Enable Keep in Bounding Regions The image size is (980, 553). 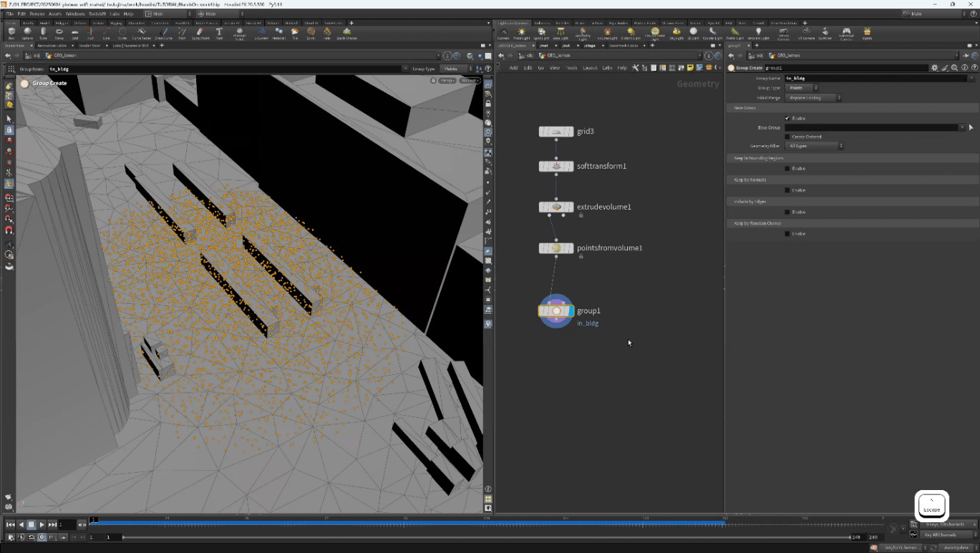787,169
